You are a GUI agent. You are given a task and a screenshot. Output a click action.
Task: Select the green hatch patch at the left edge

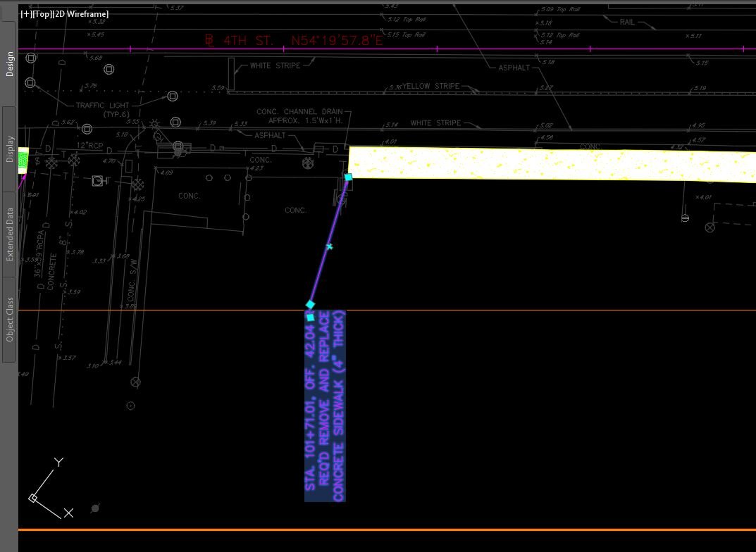pyautogui.click(x=23, y=161)
